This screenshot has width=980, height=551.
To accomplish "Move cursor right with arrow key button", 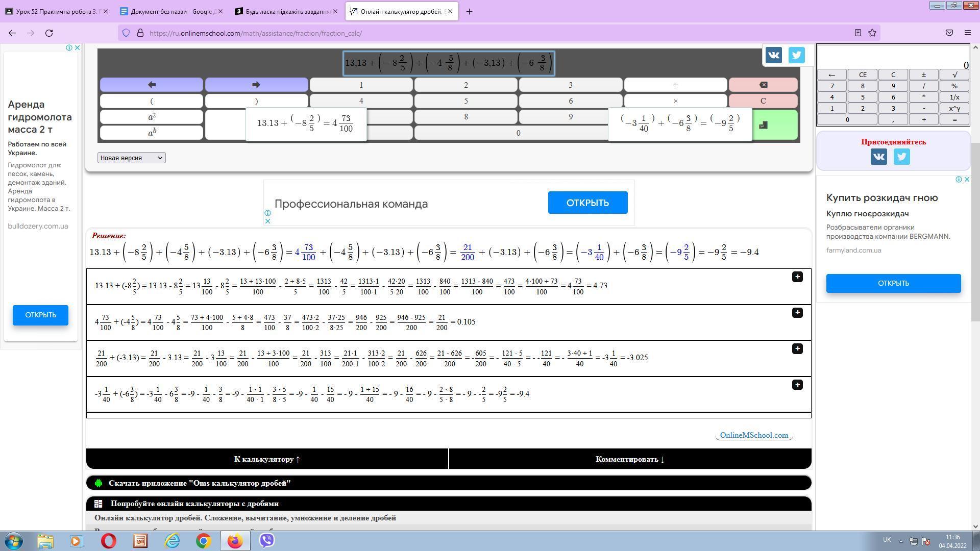I will point(256,85).
